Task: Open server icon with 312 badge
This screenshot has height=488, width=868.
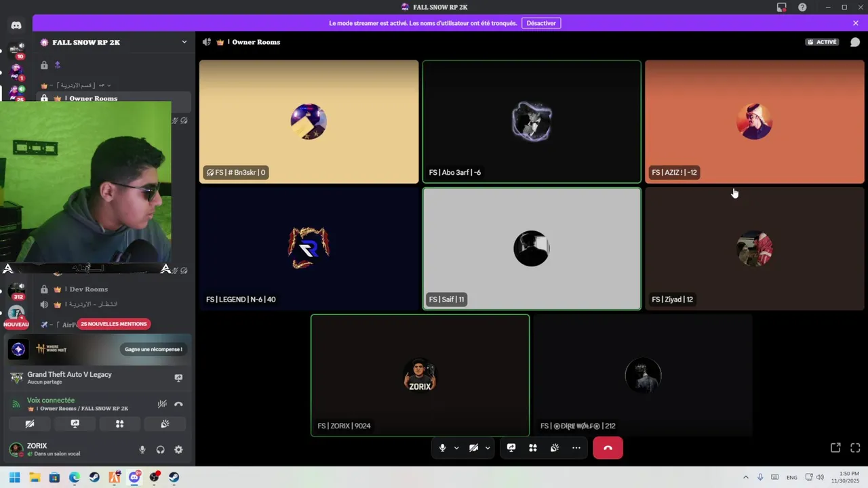Action: coord(16,291)
